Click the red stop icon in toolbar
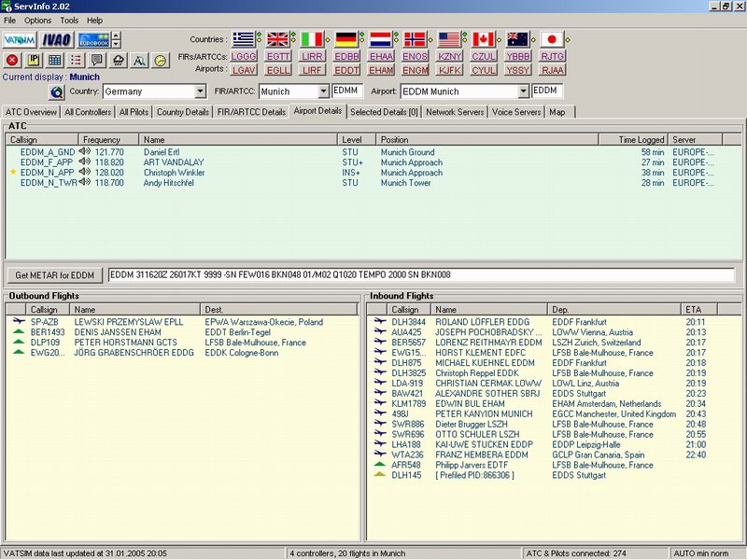The image size is (747, 560). [x=12, y=61]
